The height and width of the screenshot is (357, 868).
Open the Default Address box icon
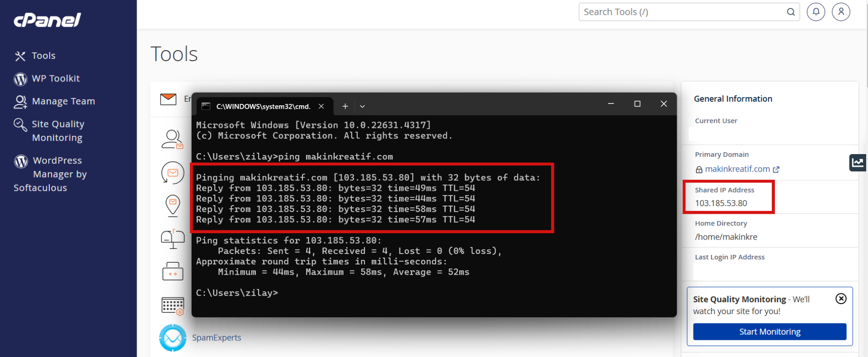pos(173,271)
